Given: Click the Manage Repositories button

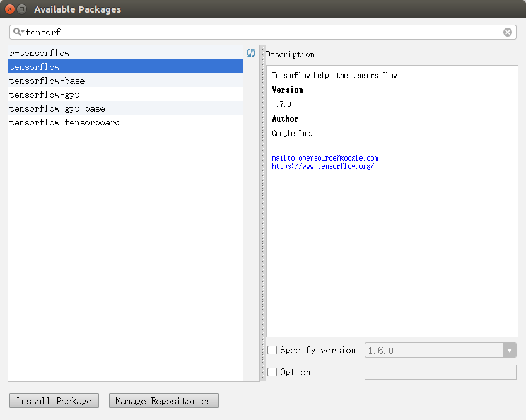Looking at the screenshot, I should tap(164, 400).
